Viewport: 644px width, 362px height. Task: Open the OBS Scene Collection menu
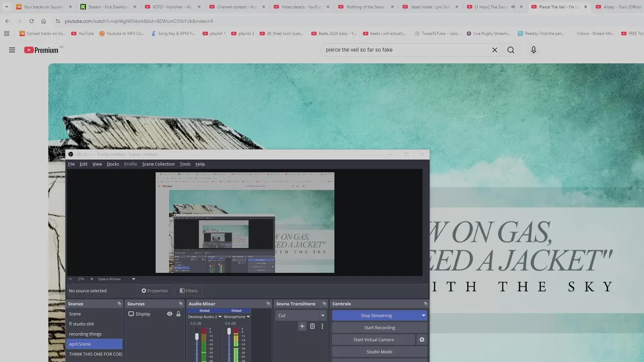[x=158, y=164]
